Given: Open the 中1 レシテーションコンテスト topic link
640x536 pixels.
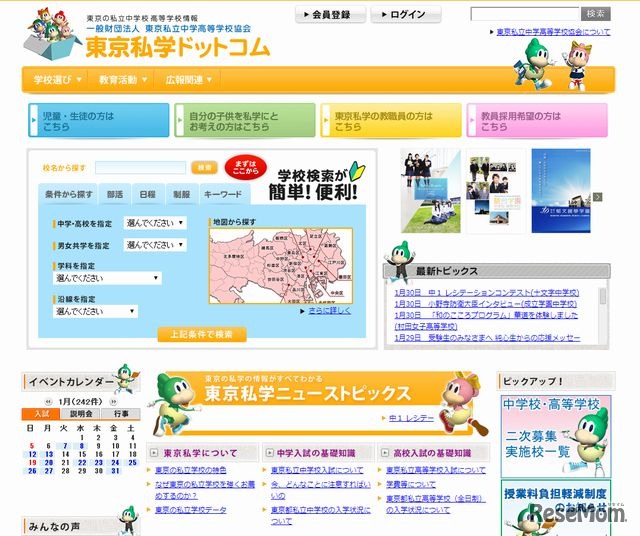Looking at the screenshot, I should pyautogui.click(x=487, y=293).
